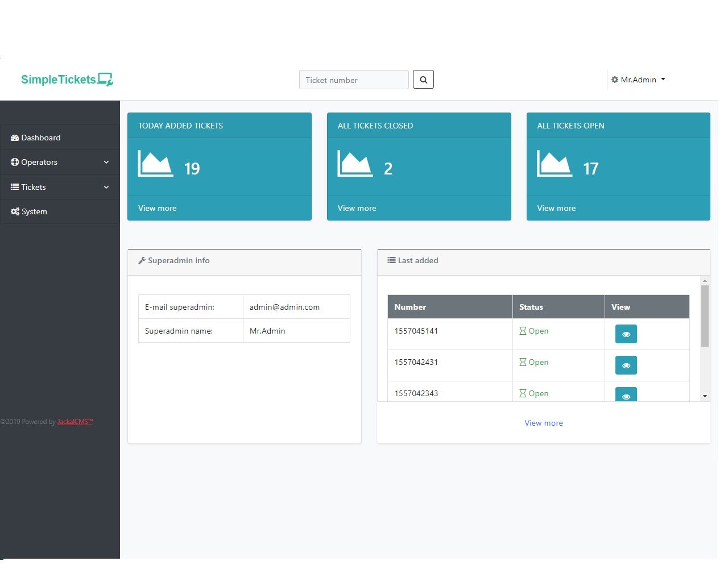Click the search magnifier button
728x582 pixels.
tap(423, 80)
